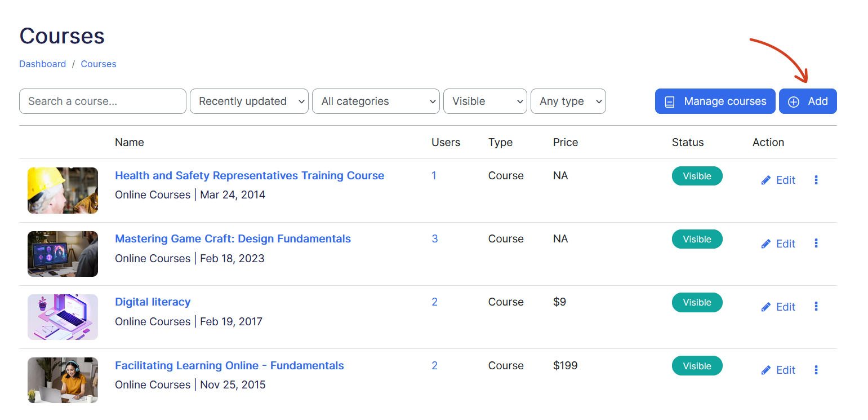Open the kebab menu next to Digital literacy Edit

[816, 306]
